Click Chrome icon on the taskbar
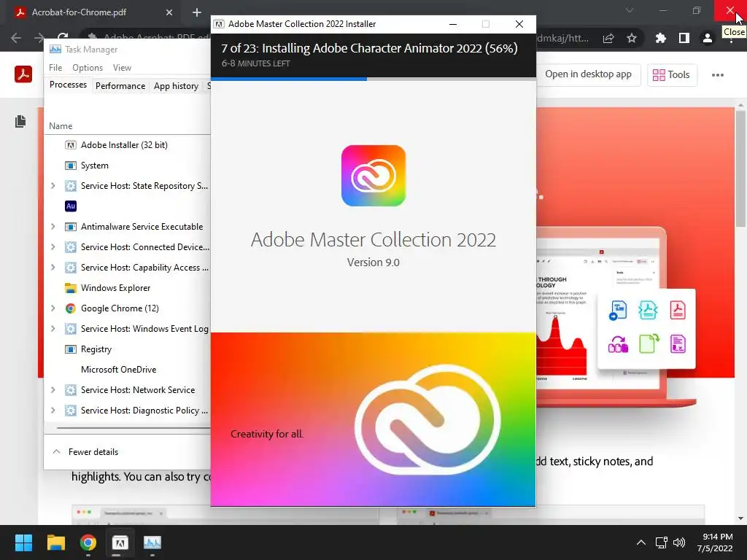 click(88, 542)
